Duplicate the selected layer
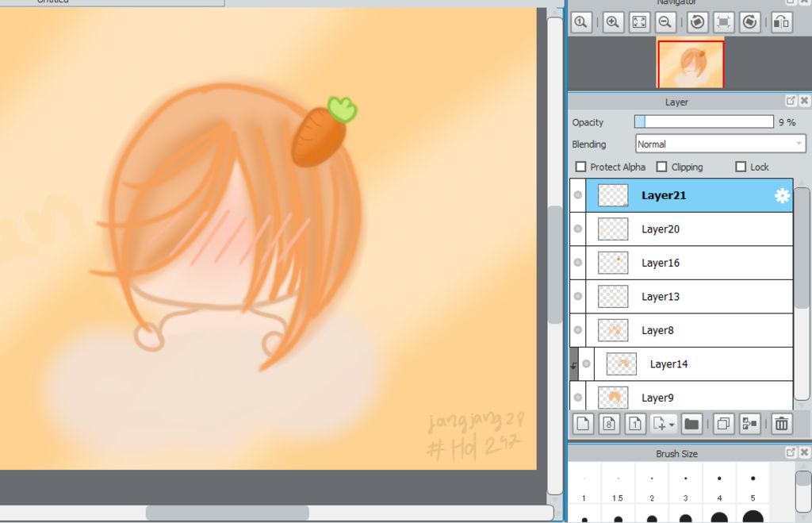 click(x=723, y=424)
